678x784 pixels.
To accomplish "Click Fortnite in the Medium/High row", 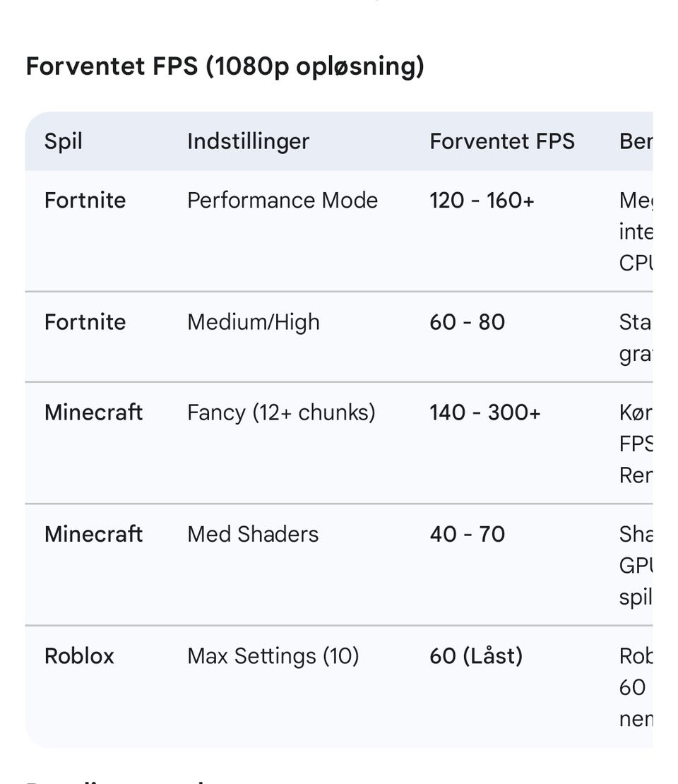I will coord(85,322).
